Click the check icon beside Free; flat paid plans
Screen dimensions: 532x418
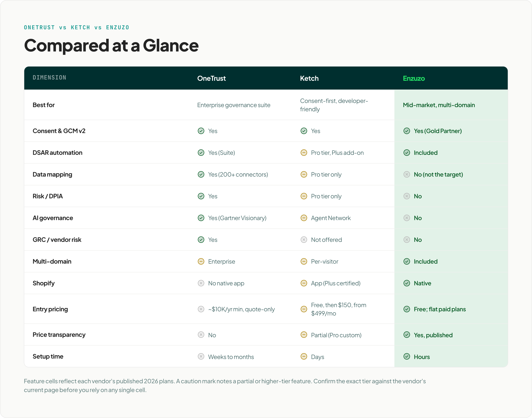tap(407, 309)
